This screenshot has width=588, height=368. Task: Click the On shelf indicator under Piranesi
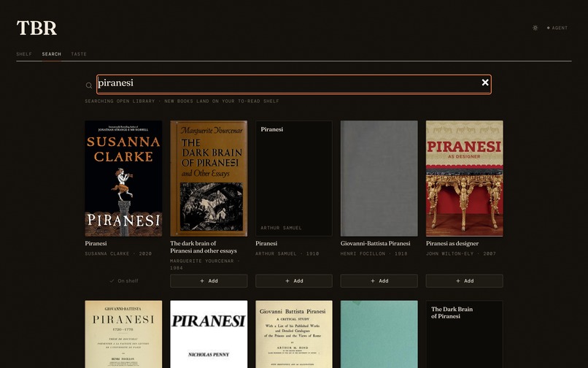[x=123, y=281]
